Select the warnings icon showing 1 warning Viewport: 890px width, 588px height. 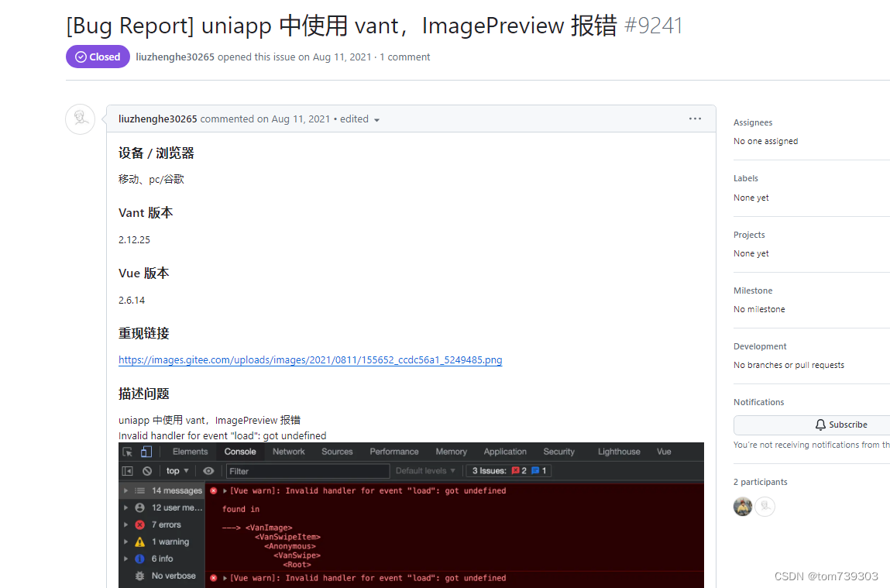click(x=140, y=542)
